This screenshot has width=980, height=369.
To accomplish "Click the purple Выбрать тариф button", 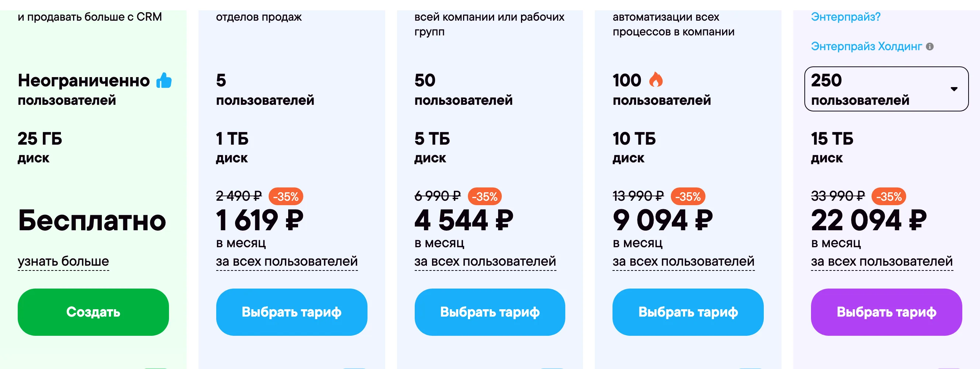I will (x=886, y=312).
